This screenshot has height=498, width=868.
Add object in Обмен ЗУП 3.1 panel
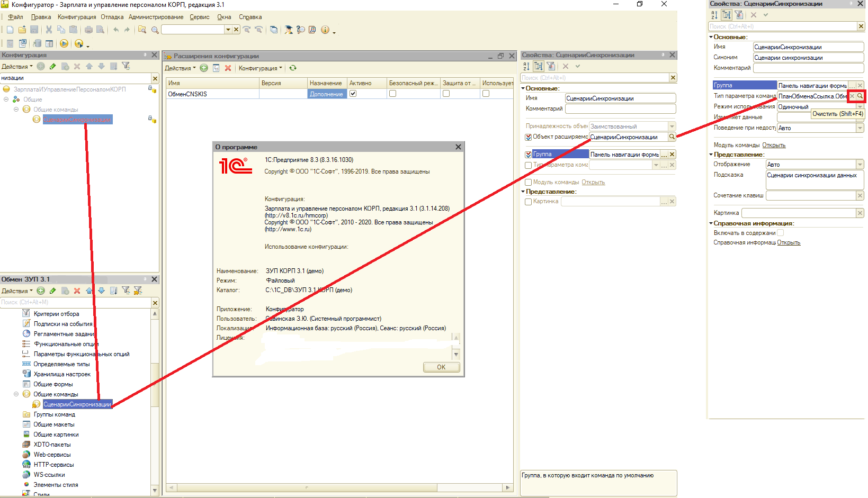point(41,291)
